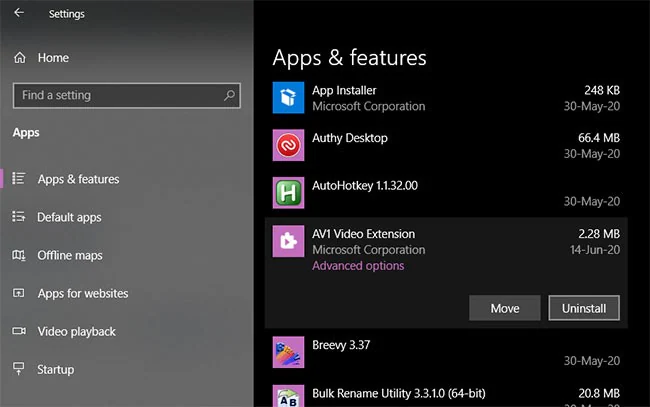650x407 pixels.
Task: Select the Breevy 3.37 app icon
Action: click(x=288, y=352)
